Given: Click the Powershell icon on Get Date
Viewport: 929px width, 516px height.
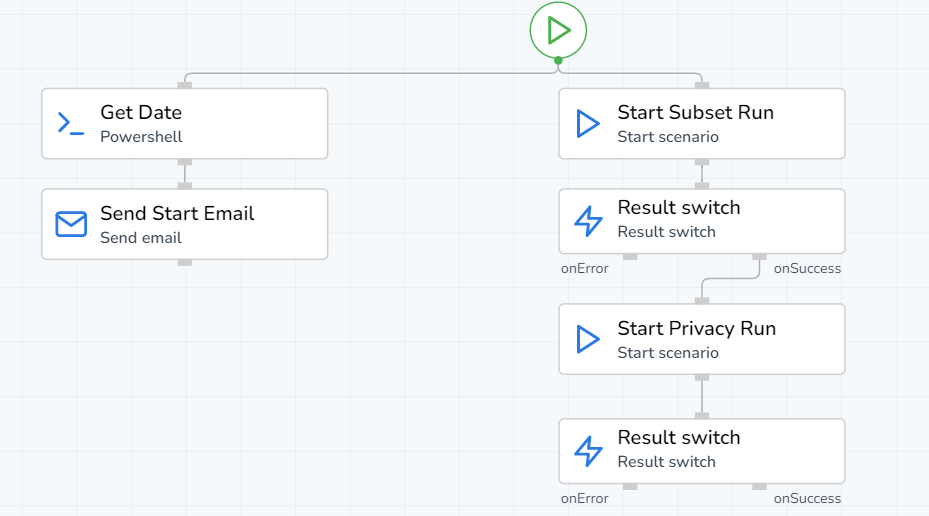Looking at the screenshot, I should 71,123.
